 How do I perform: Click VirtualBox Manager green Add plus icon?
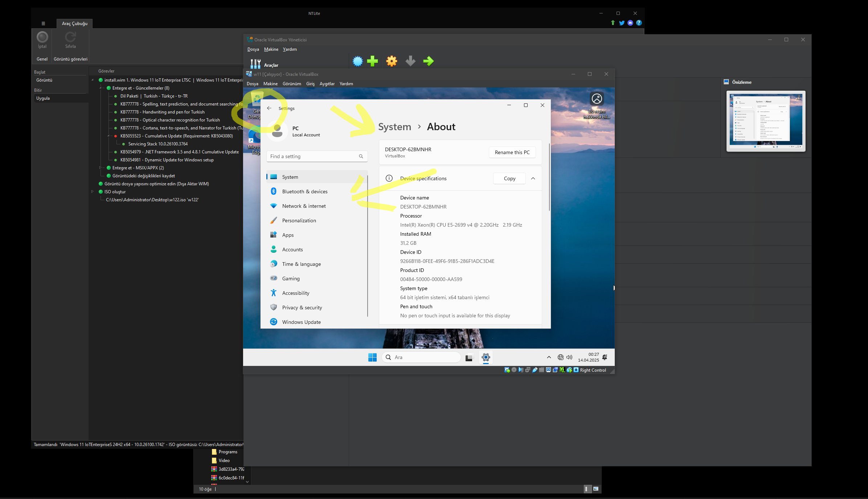pos(372,61)
